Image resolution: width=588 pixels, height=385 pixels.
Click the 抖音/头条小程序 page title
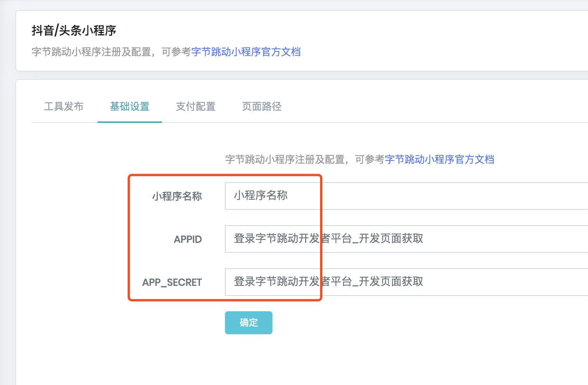point(74,30)
